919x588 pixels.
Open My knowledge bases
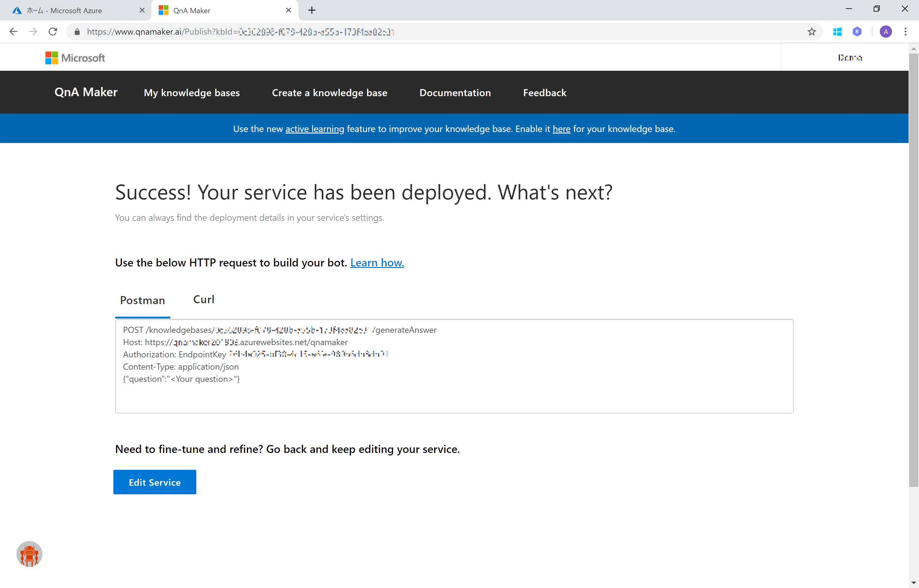pyautogui.click(x=192, y=93)
